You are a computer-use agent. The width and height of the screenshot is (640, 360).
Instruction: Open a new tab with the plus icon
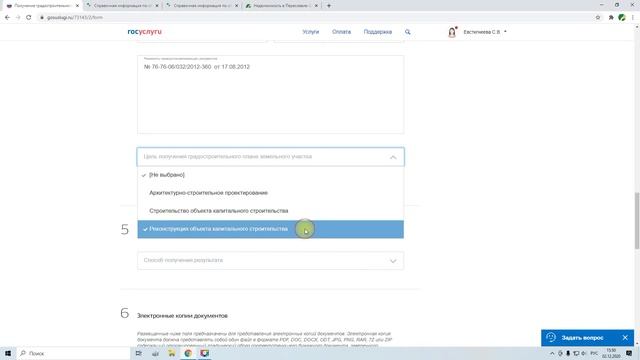[329, 6]
